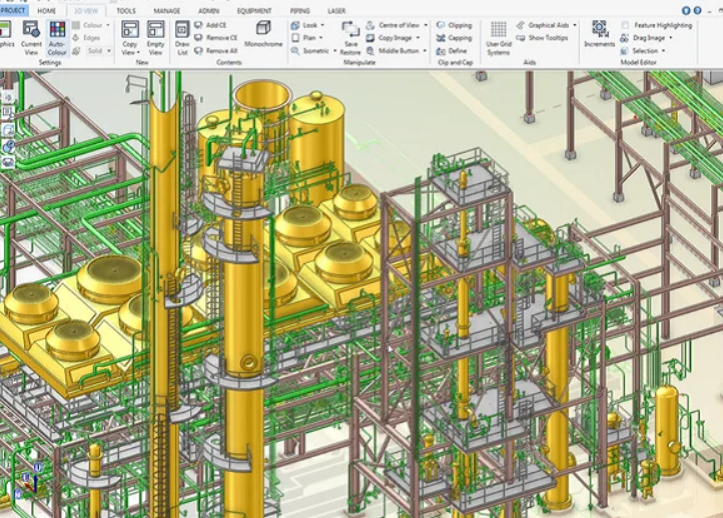This screenshot has width=723, height=518.
Task: Open the Draw List
Action: tap(182, 38)
